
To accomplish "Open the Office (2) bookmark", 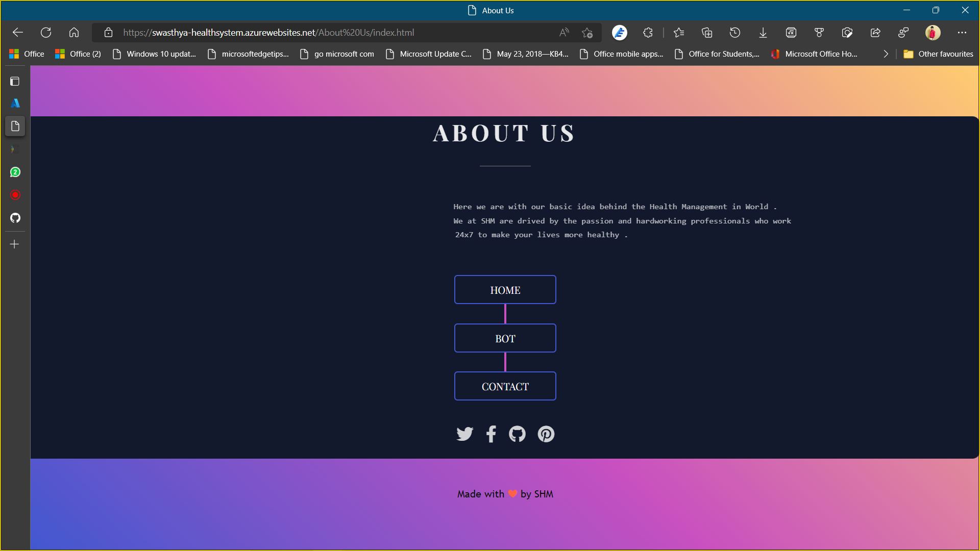I will tap(78, 54).
